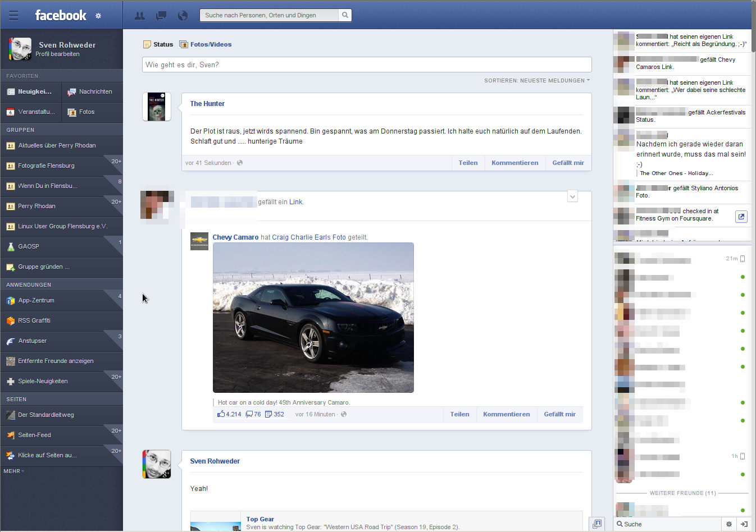Click Foursquare external link icon in ticker

click(741, 217)
